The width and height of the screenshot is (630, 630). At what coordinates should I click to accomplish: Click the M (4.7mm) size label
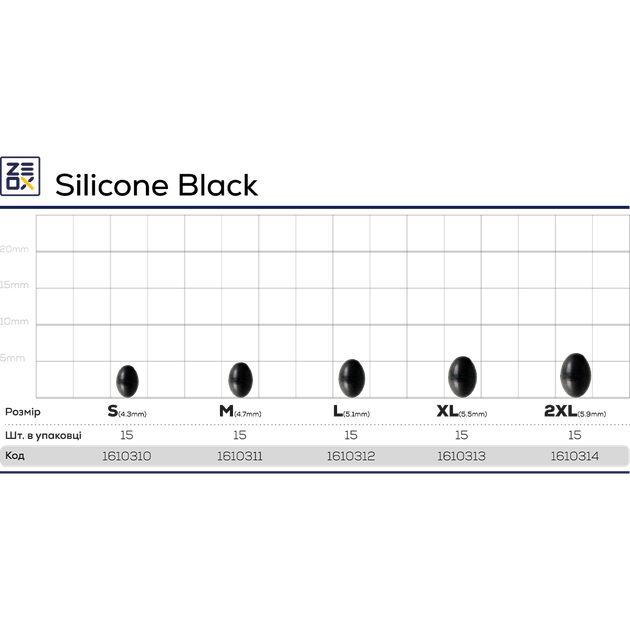pyautogui.click(x=240, y=411)
